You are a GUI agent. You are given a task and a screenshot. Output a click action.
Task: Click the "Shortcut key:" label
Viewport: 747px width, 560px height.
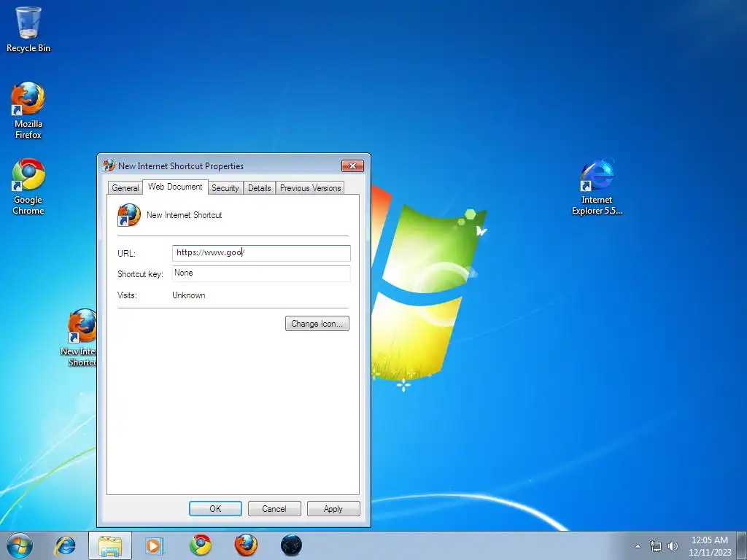coord(140,274)
